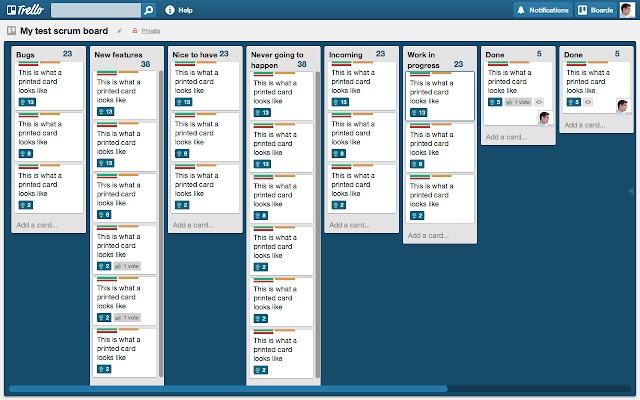The width and height of the screenshot is (640, 400).
Task: Click the Notifications bell icon
Action: [521, 10]
